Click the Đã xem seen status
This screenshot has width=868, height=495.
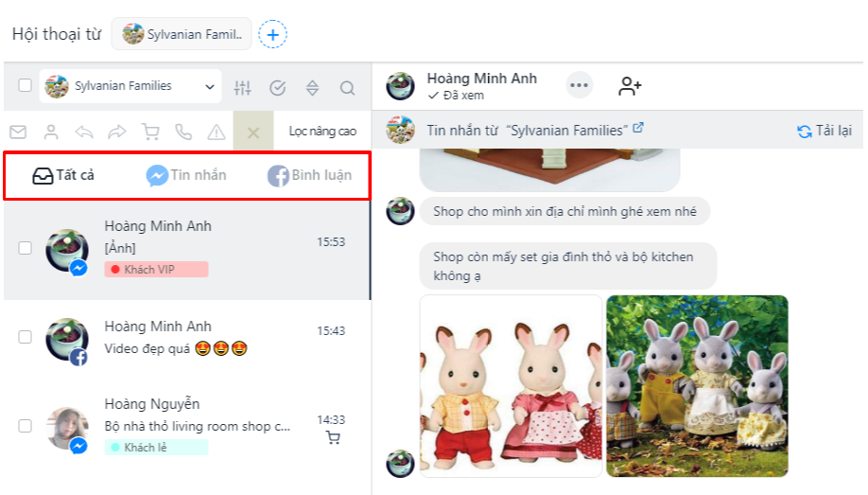pos(456,96)
